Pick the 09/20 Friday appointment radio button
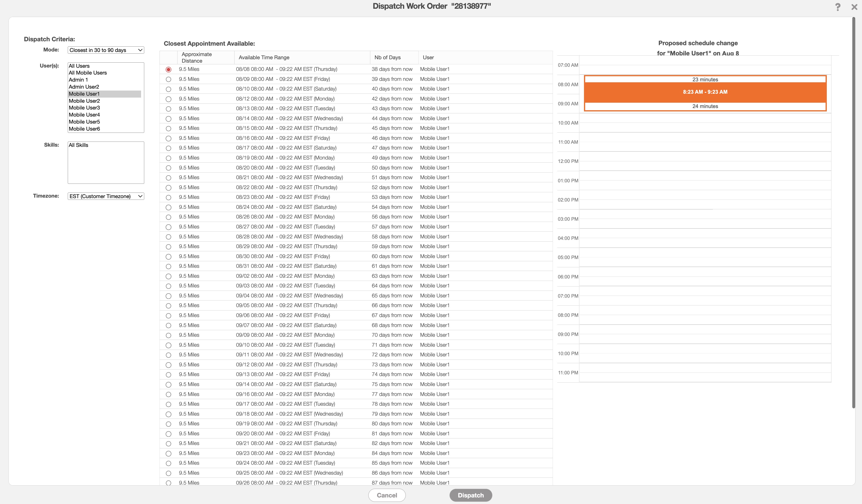 (x=168, y=434)
